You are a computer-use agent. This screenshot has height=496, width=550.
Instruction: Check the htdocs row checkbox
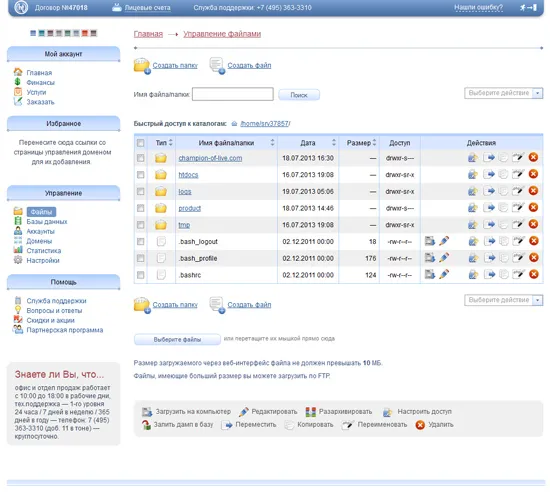pos(141,175)
